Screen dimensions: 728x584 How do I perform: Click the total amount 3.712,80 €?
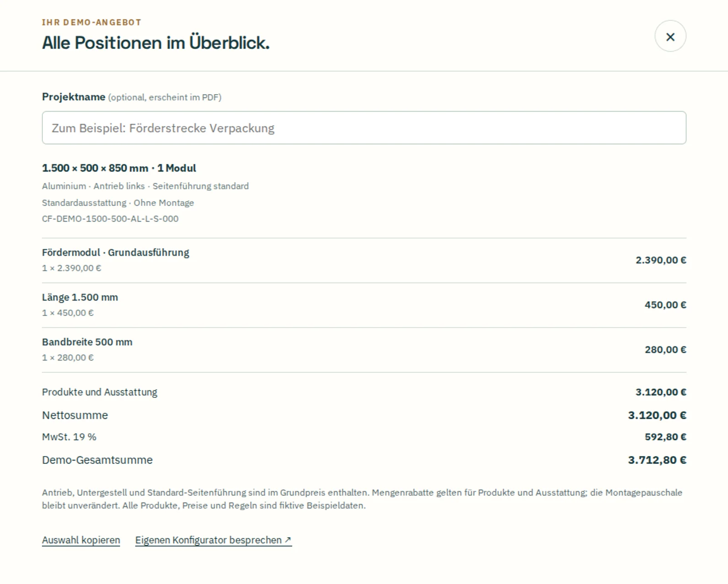[x=657, y=460]
